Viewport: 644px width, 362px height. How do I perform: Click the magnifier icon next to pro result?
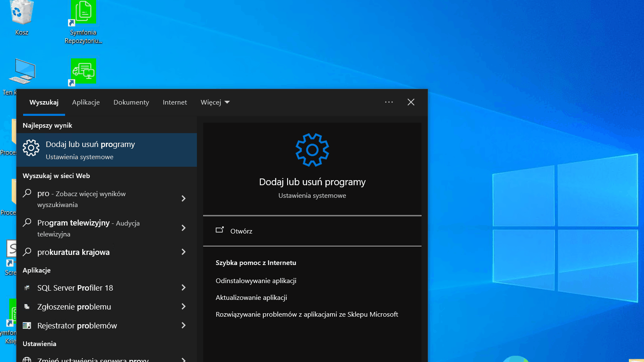(27, 193)
